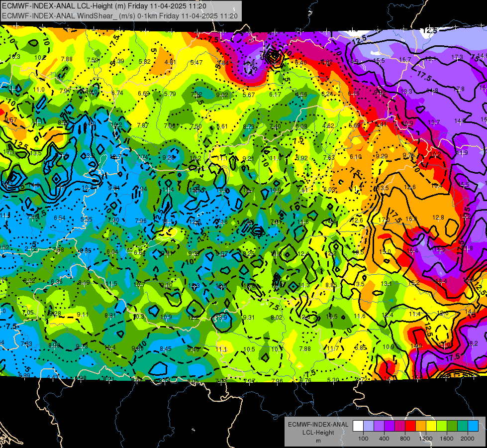The height and width of the screenshot is (448, 487).
Task: Click the wind shear value 9.11
Action: coord(83,315)
